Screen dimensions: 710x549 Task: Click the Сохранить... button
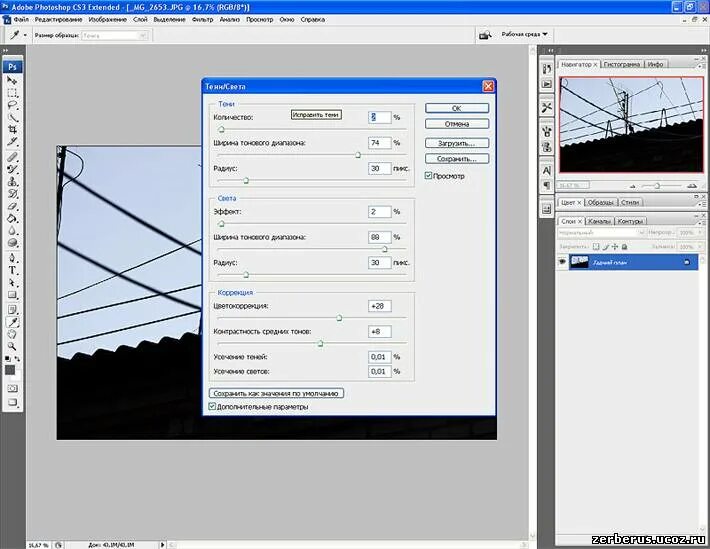coord(457,159)
